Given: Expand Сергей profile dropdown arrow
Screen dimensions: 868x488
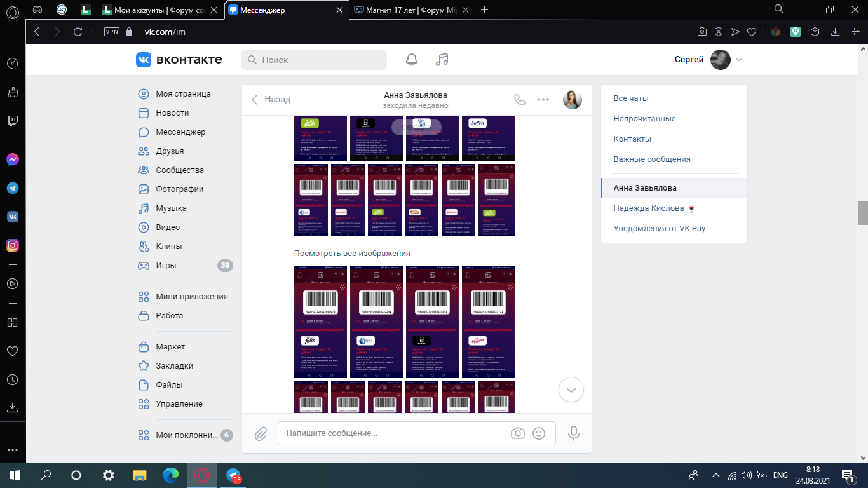Looking at the screenshot, I should (738, 60).
